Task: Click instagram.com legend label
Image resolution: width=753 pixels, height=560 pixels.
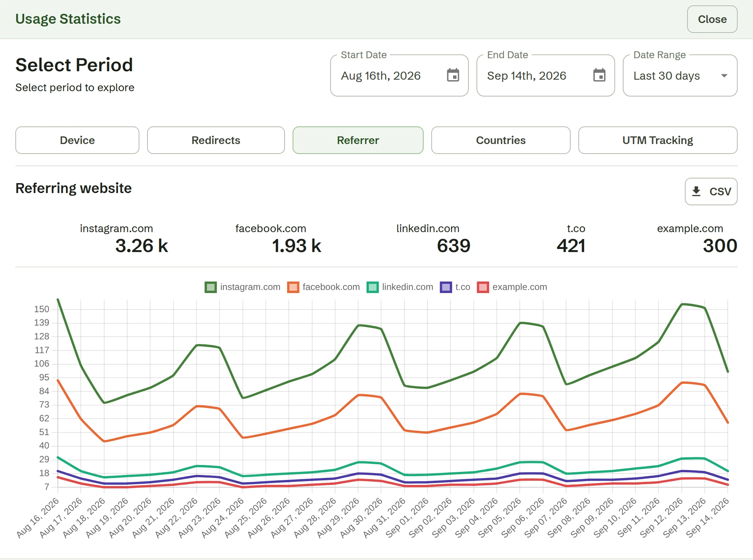Action: click(250, 287)
